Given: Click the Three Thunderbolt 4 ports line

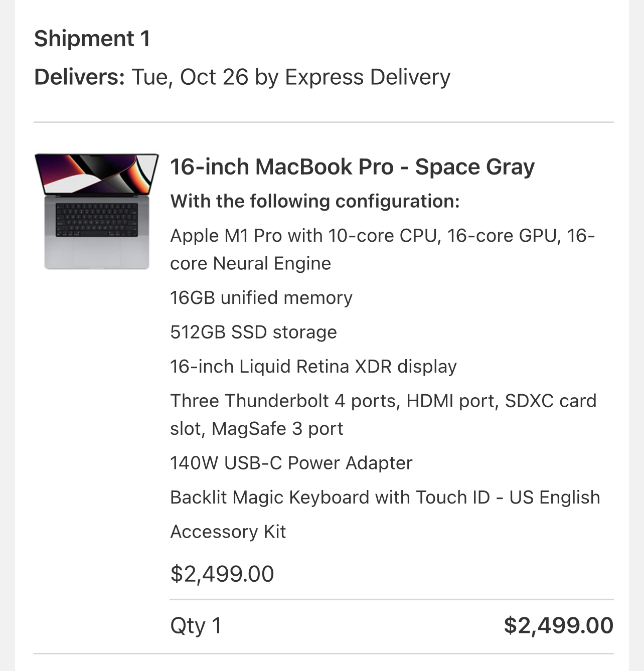Looking at the screenshot, I should pyautogui.click(x=383, y=401).
